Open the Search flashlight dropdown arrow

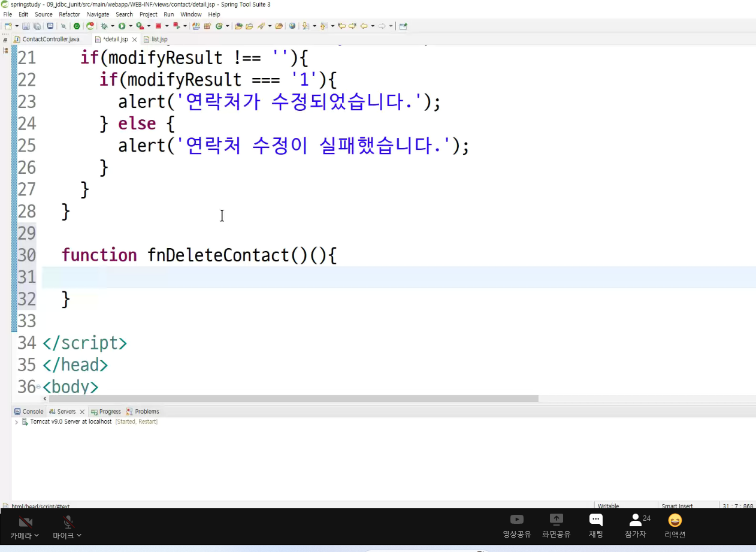[270, 26]
